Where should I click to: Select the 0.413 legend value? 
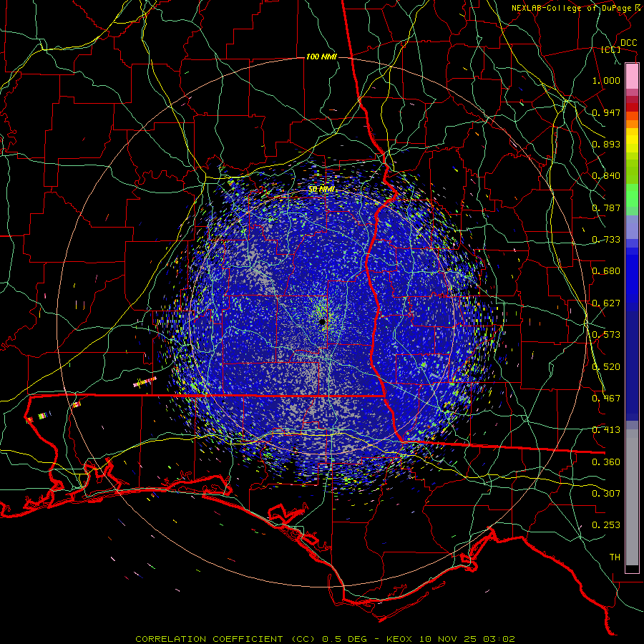606,430
